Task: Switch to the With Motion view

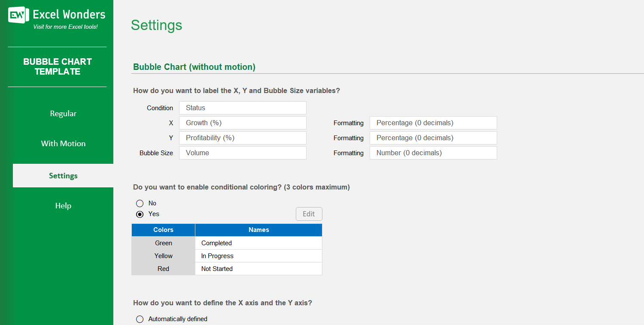Action: point(63,143)
